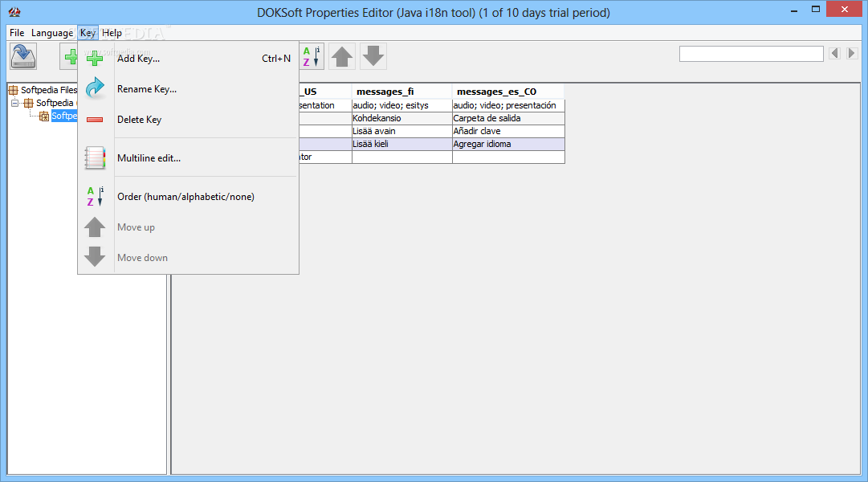Click the notepad icon beside Multiline edit
868x482 pixels.
(x=95, y=158)
